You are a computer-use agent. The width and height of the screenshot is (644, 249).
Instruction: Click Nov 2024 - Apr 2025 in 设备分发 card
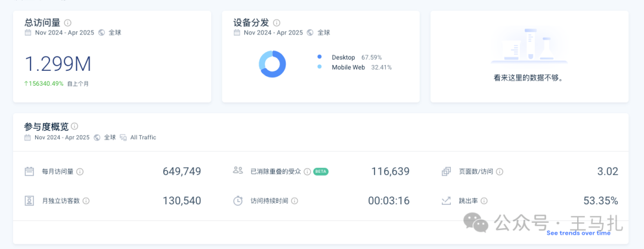[273, 32]
